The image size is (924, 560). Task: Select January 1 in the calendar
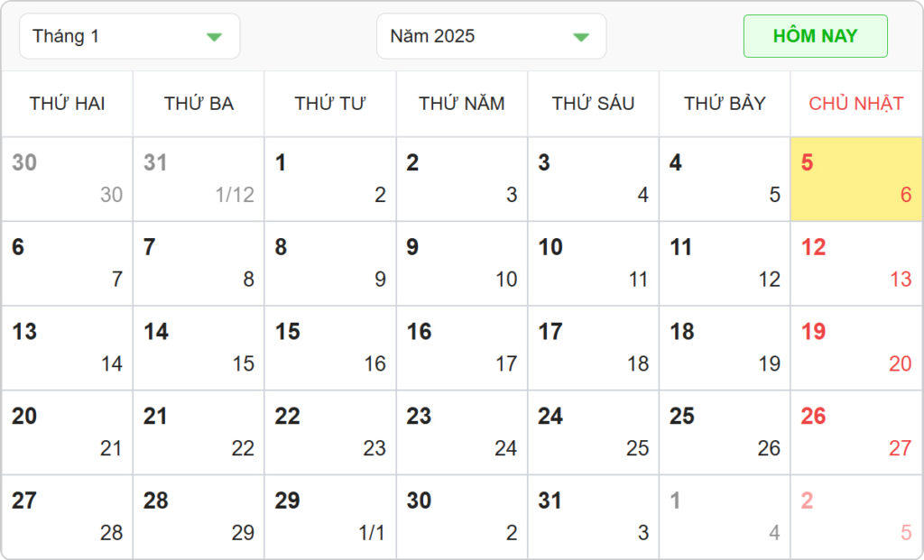point(330,179)
